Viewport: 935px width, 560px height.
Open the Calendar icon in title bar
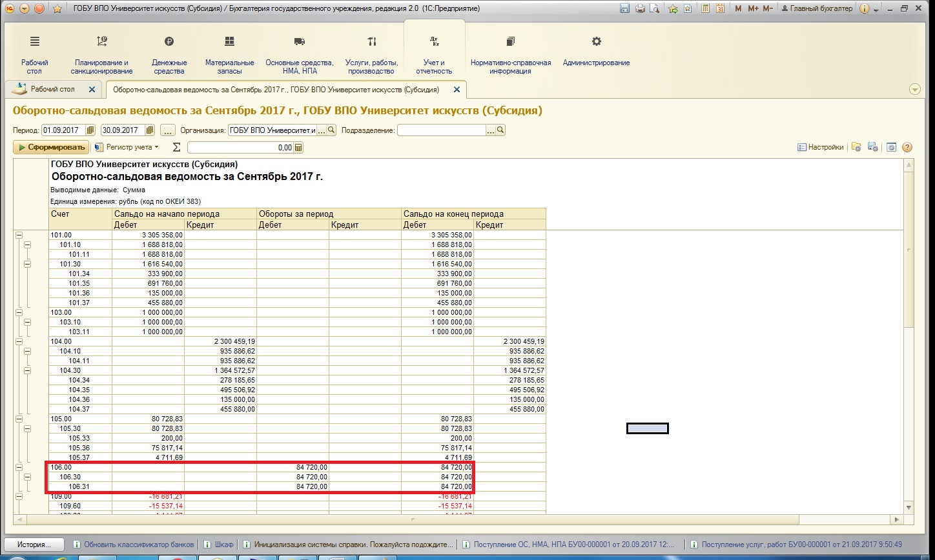pos(720,8)
